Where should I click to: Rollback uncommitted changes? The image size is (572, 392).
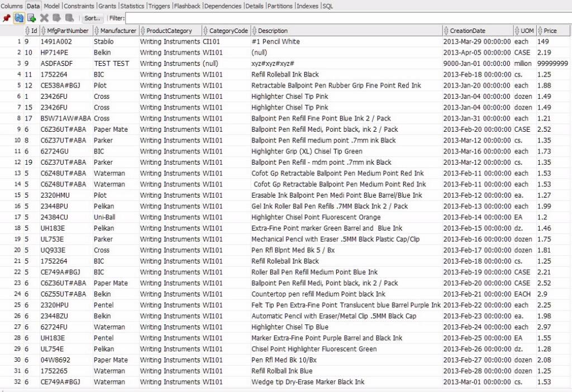point(70,18)
